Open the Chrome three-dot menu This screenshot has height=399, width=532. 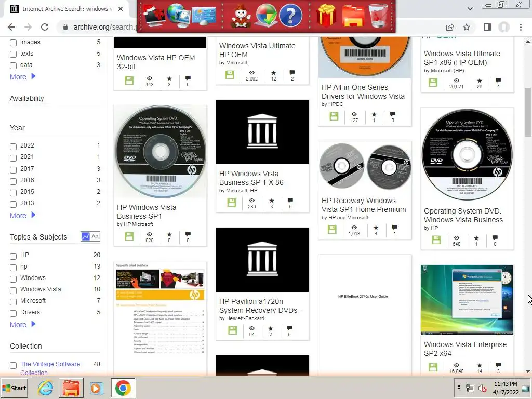(x=521, y=27)
